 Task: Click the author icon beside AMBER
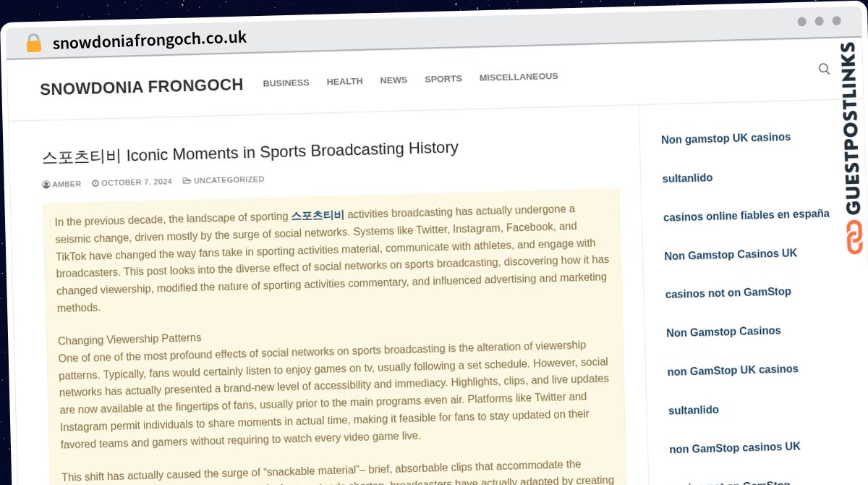(46, 185)
